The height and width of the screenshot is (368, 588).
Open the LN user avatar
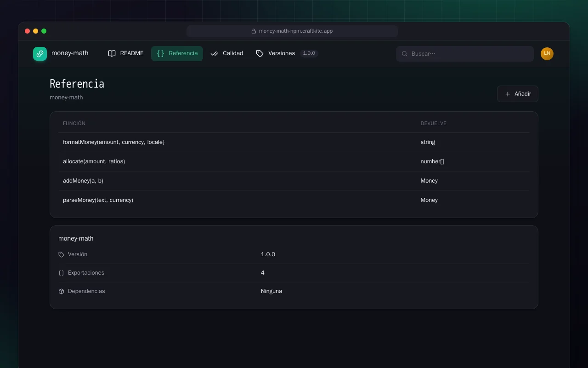tap(547, 54)
